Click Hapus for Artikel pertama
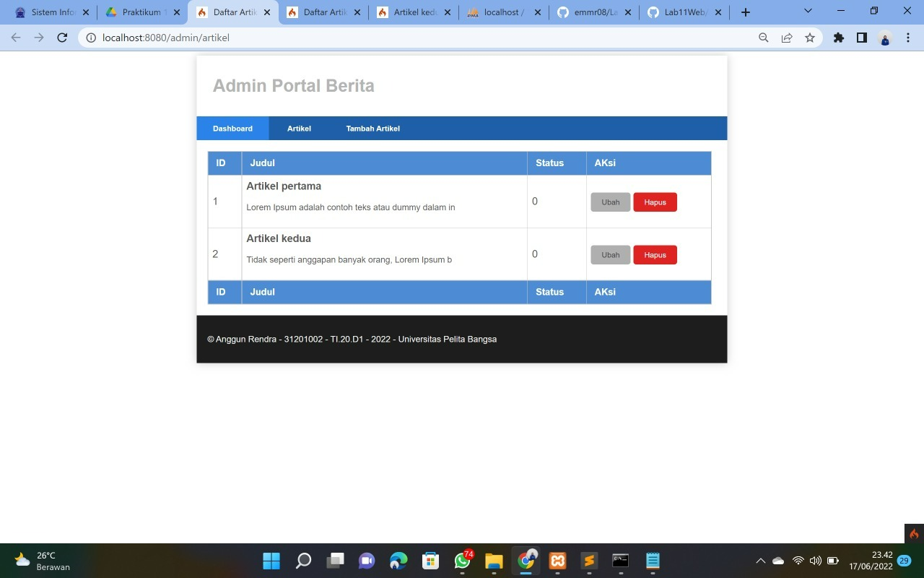 click(x=654, y=202)
